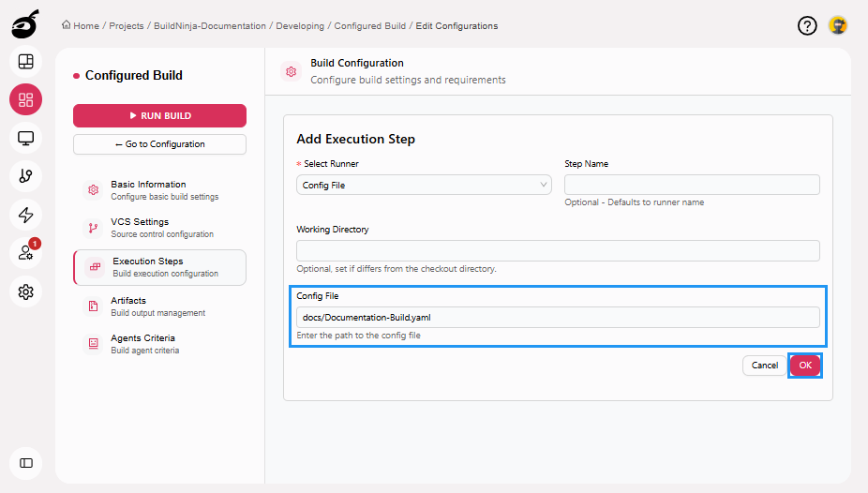Click the Agents Criteria icon
Screen dimensions: 868x493
93,344
